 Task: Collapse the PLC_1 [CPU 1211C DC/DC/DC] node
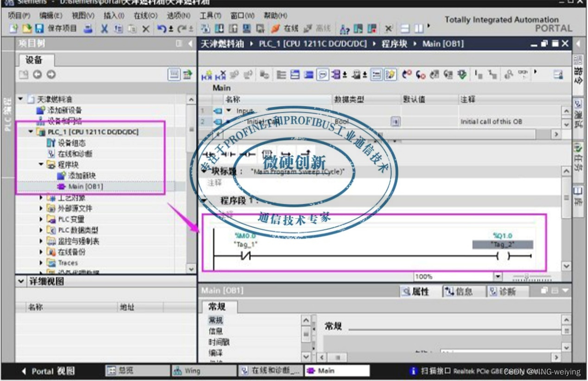[x=31, y=132]
